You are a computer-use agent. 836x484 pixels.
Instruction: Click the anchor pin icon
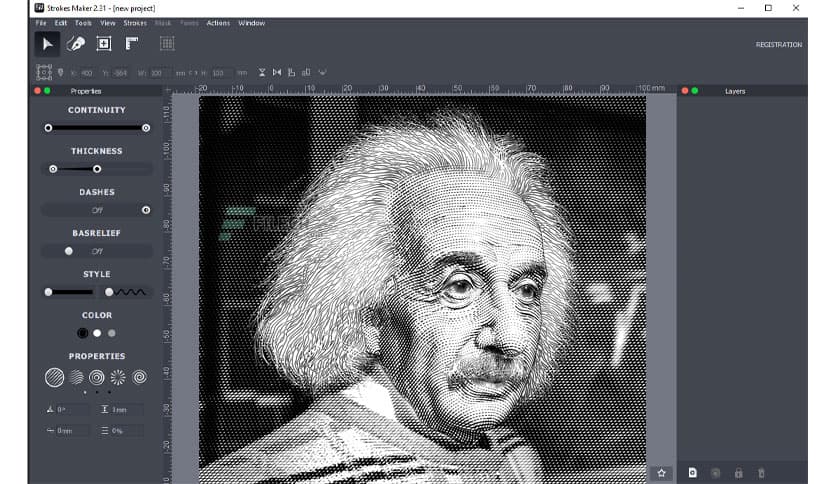(61, 72)
